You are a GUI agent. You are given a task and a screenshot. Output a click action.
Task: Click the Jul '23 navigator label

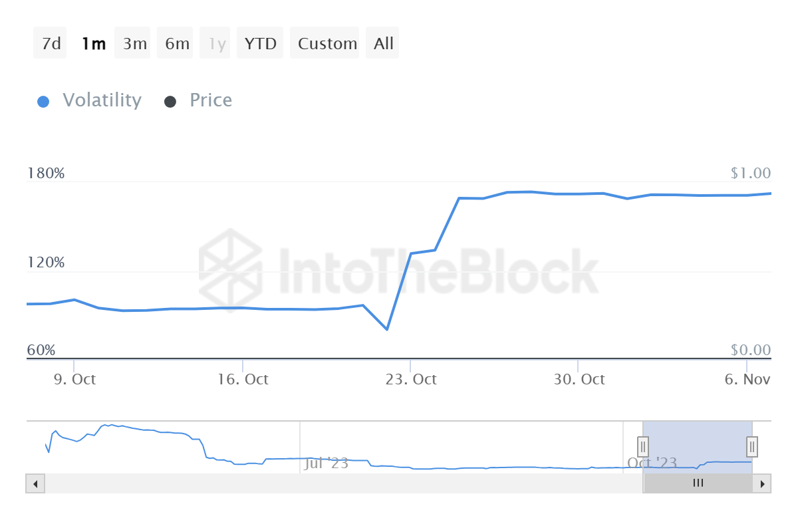coord(326,464)
